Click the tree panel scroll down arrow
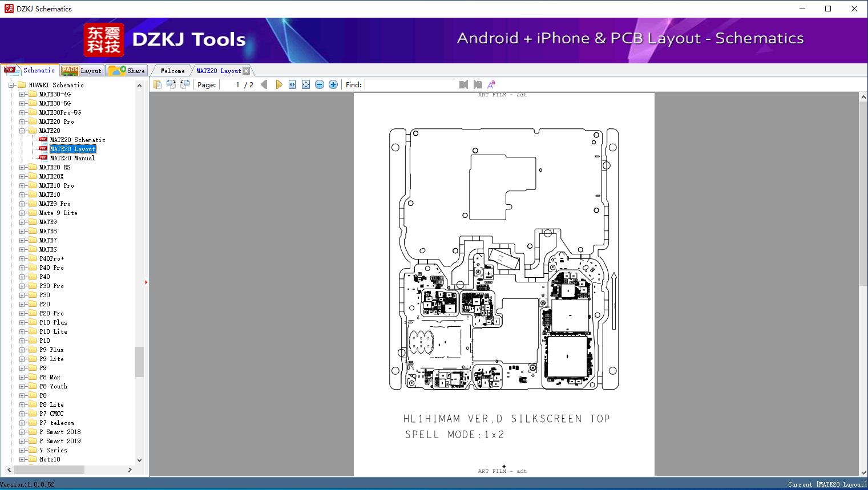The height and width of the screenshot is (490, 868). point(139,460)
